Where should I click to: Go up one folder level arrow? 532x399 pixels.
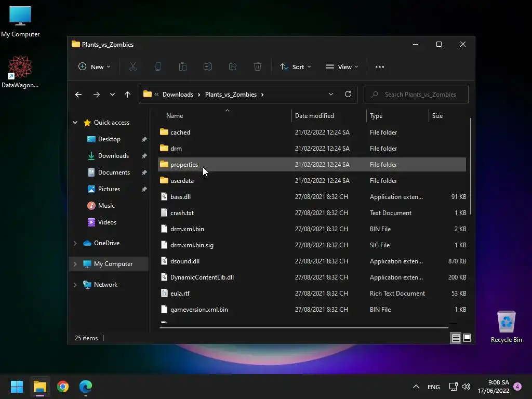[x=128, y=95]
